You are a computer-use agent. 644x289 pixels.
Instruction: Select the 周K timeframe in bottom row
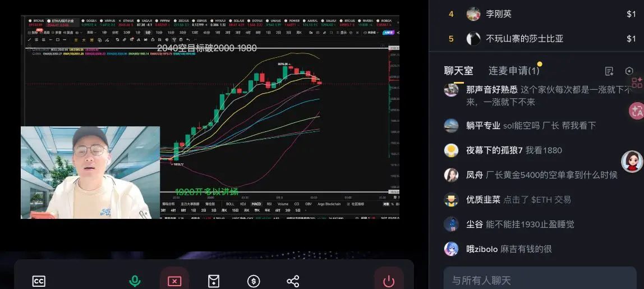point(224,210)
